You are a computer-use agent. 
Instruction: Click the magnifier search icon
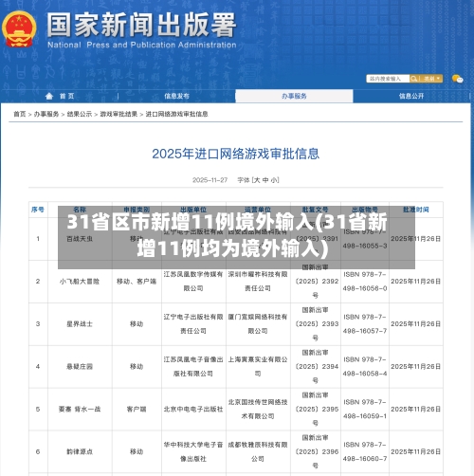413,79
